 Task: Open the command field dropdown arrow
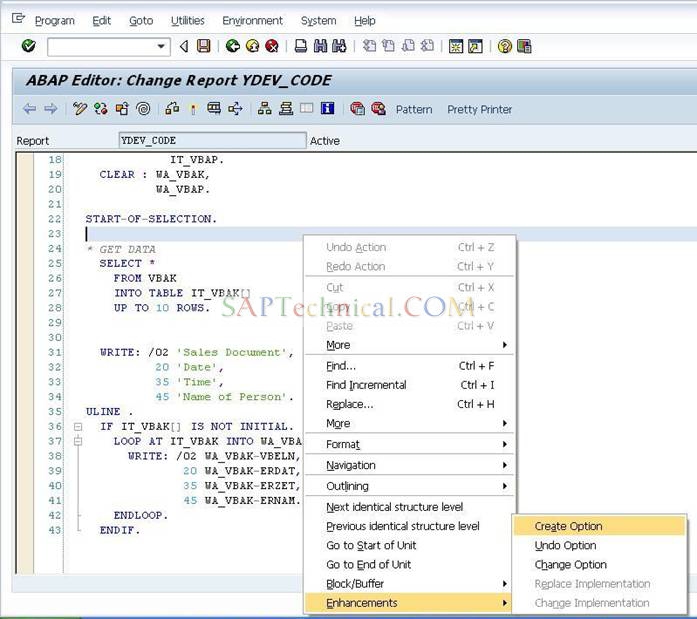(161, 46)
